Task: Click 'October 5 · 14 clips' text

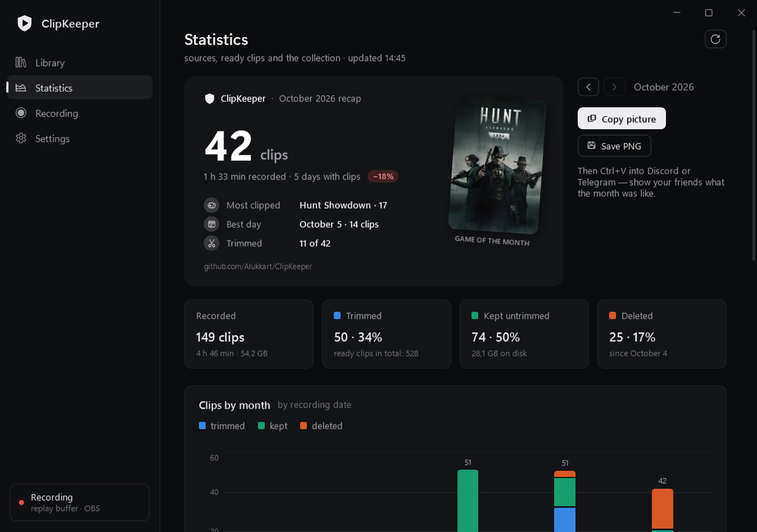Action: 339,224
